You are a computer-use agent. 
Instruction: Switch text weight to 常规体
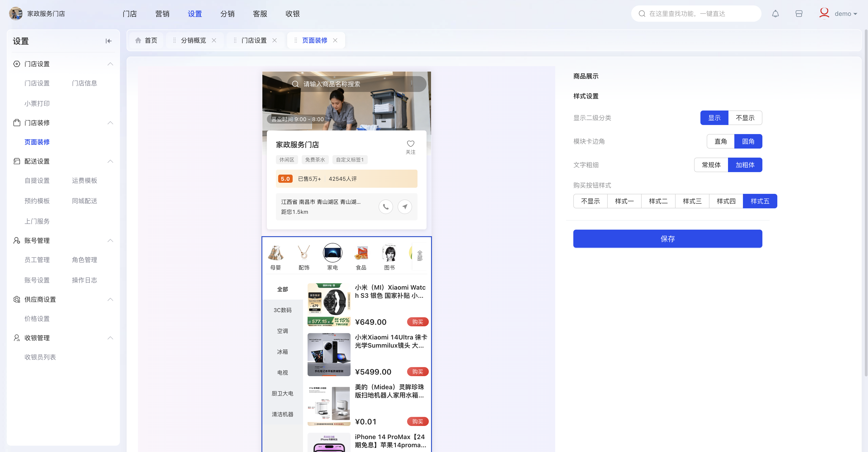[x=711, y=165]
